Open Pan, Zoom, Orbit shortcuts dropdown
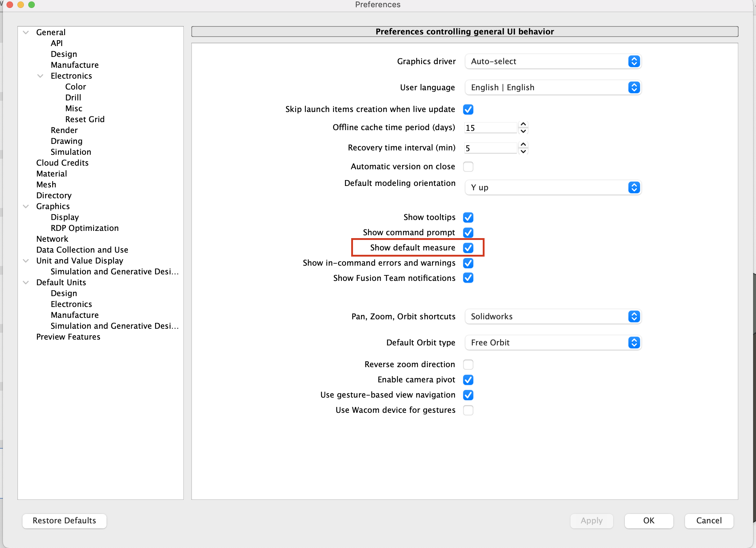756x548 pixels. point(553,317)
